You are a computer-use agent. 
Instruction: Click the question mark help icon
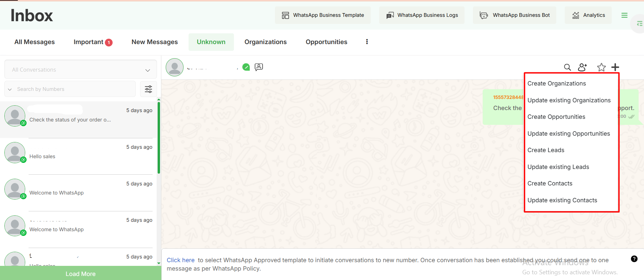pos(634,259)
